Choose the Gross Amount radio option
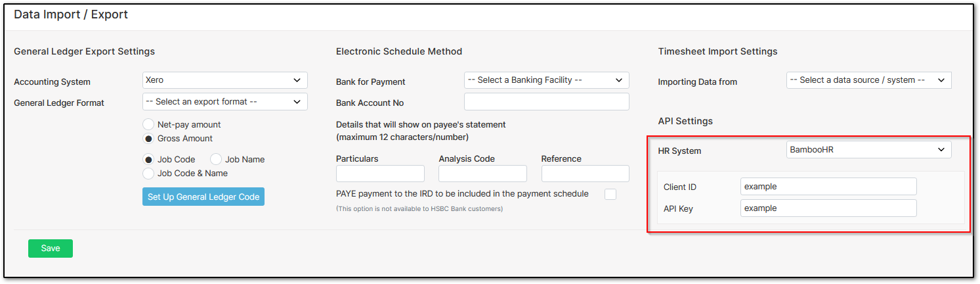The image size is (980, 284). click(x=148, y=139)
